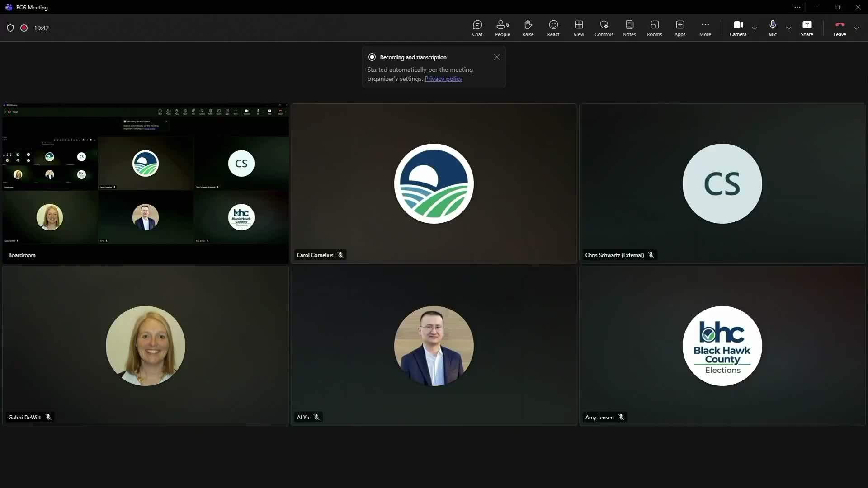Open the React emoji menu
868x488 pixels.
pyautogui.click(x=553, y=28)
